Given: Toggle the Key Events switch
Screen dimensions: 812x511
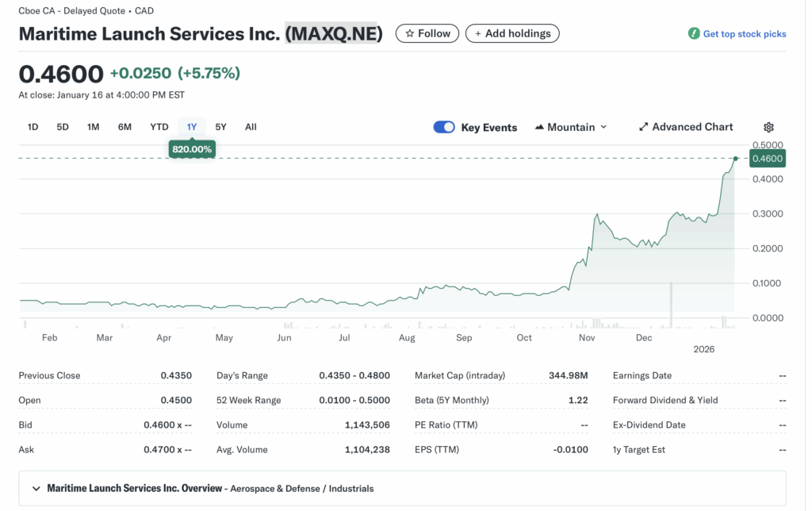Looking at the screenshot, I should [x=444, y=127].
